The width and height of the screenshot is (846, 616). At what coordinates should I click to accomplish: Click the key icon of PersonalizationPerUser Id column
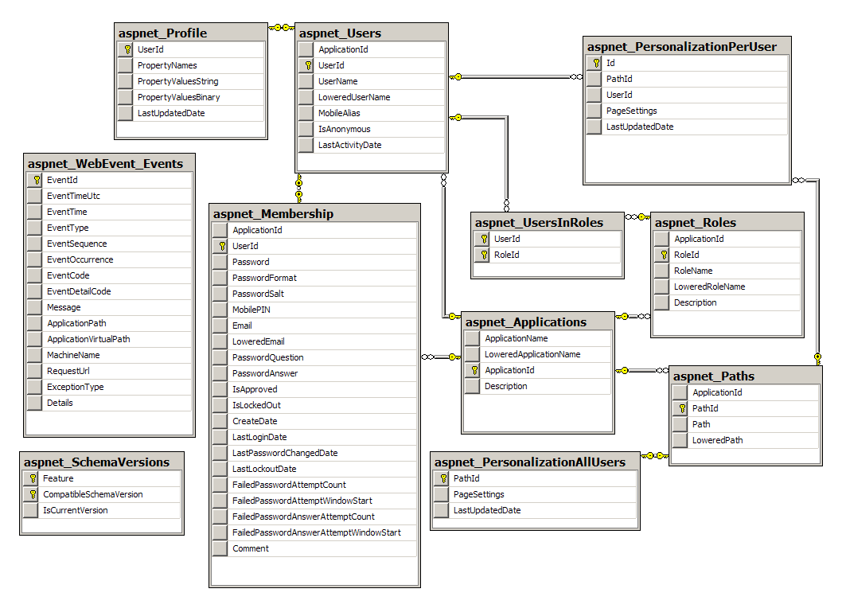(596, 63)
